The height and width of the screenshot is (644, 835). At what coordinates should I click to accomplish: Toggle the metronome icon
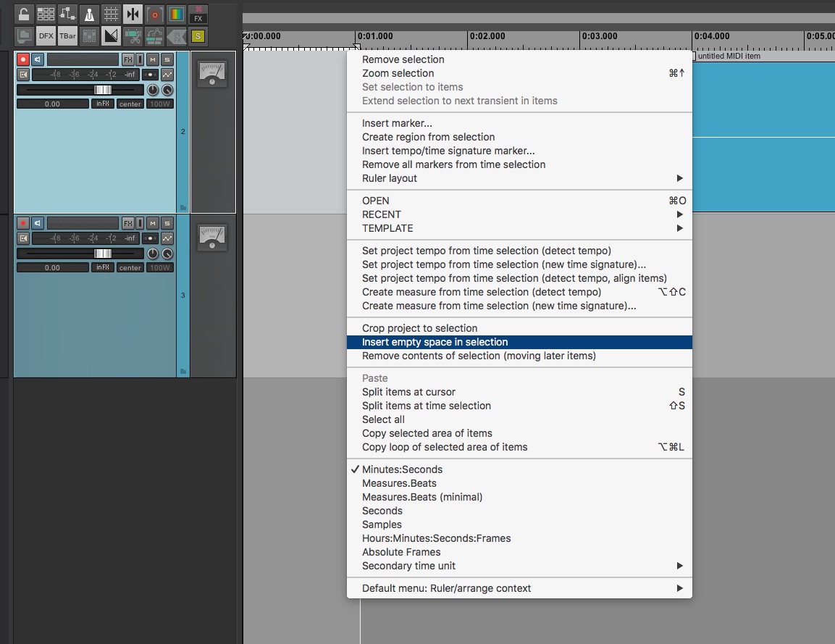click(x=90, y=14)
